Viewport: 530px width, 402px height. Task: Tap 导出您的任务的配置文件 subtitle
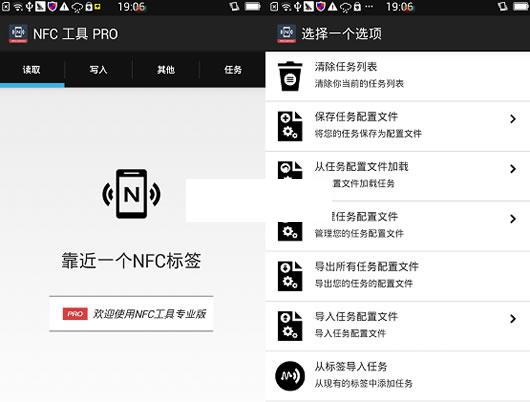363,283
